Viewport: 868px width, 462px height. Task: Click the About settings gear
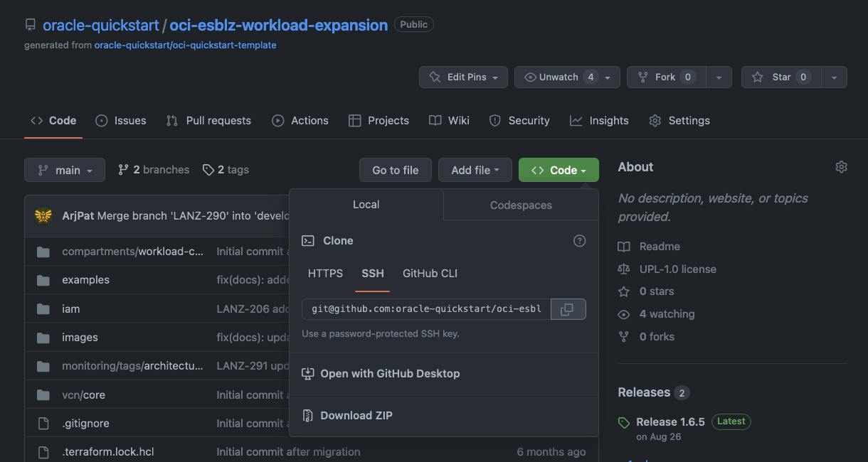click(x=841, y=166)
